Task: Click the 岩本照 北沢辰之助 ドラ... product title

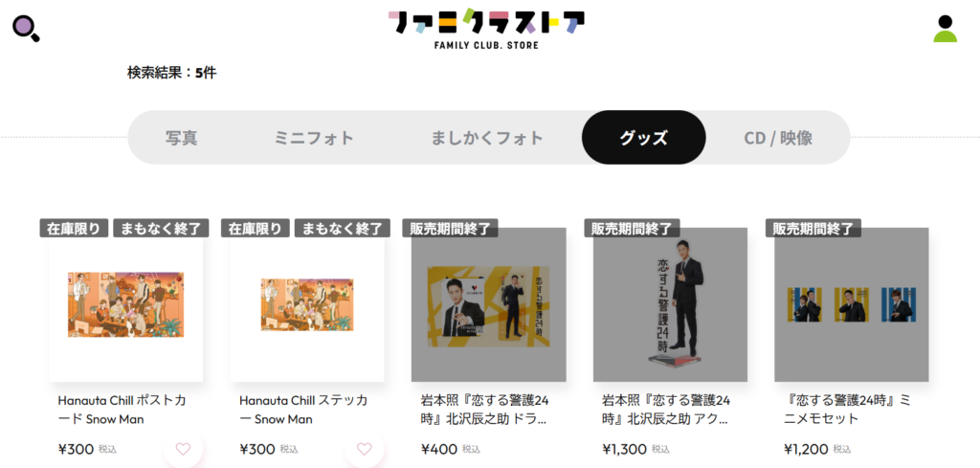Action: click(x=485, y=410)
